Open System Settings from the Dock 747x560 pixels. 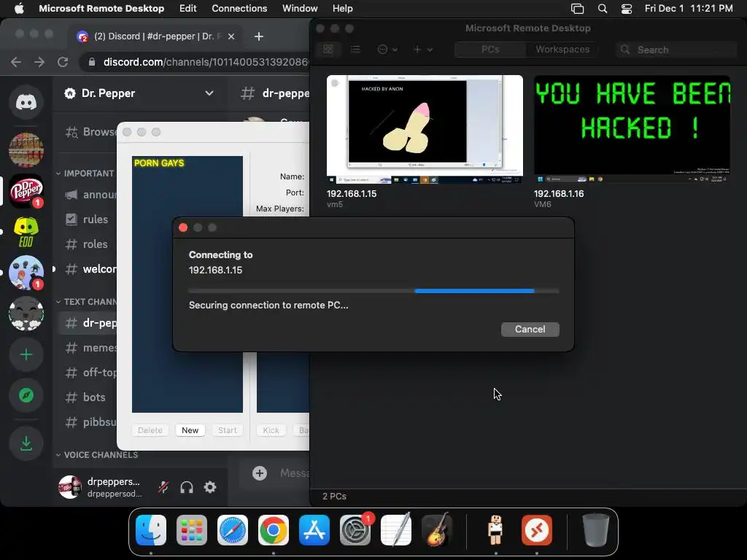(355, 529)
